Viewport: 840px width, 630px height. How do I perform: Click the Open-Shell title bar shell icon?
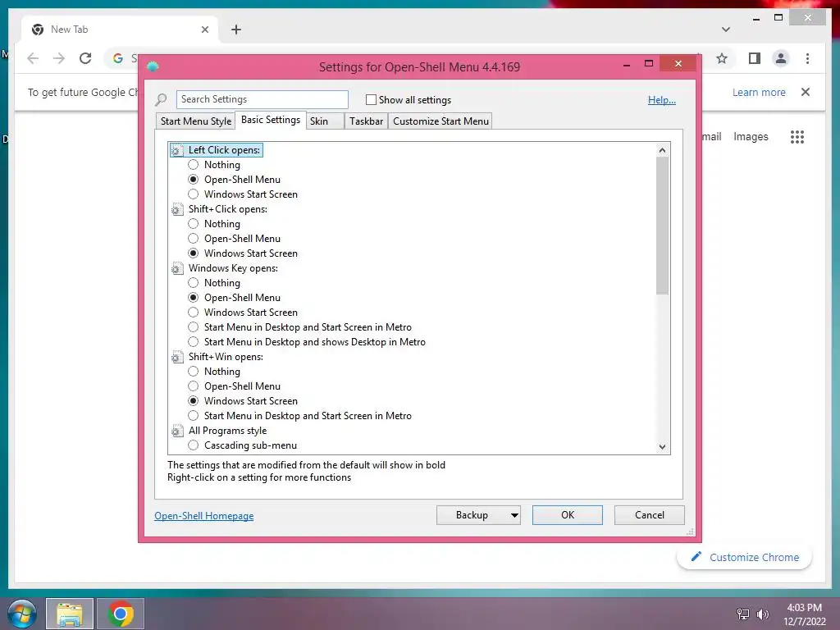pos(153,66)
